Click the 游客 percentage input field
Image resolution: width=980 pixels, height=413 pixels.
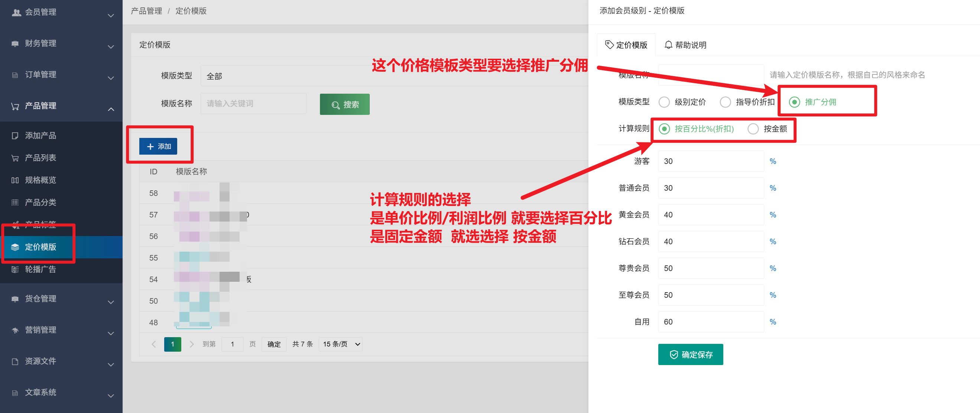pyautogui.click(x=711, y=161)
